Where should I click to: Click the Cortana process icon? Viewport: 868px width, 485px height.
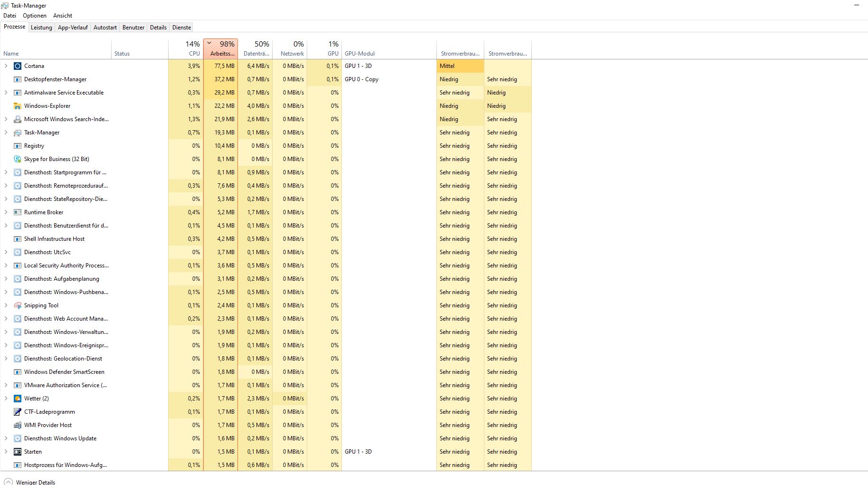[18, 66]
